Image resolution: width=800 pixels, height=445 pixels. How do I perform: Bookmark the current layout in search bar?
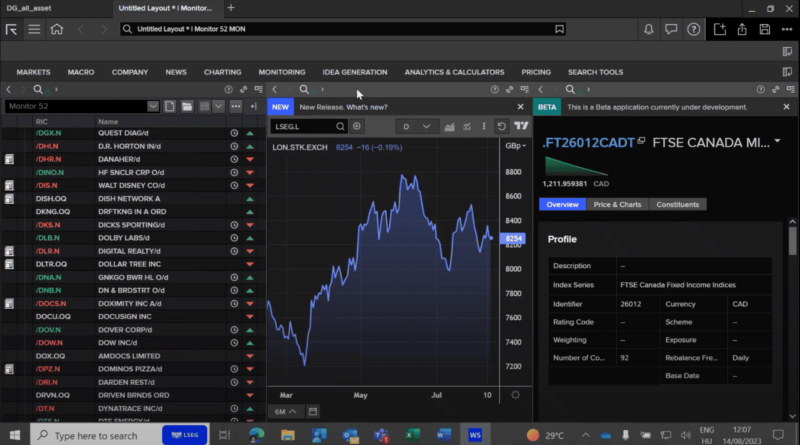(x=559, y=29)
